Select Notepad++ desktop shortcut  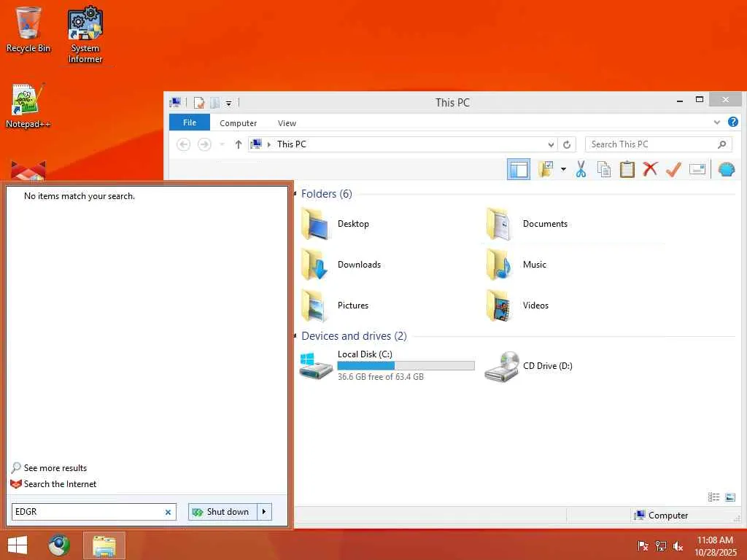click(x=28, y=106)
